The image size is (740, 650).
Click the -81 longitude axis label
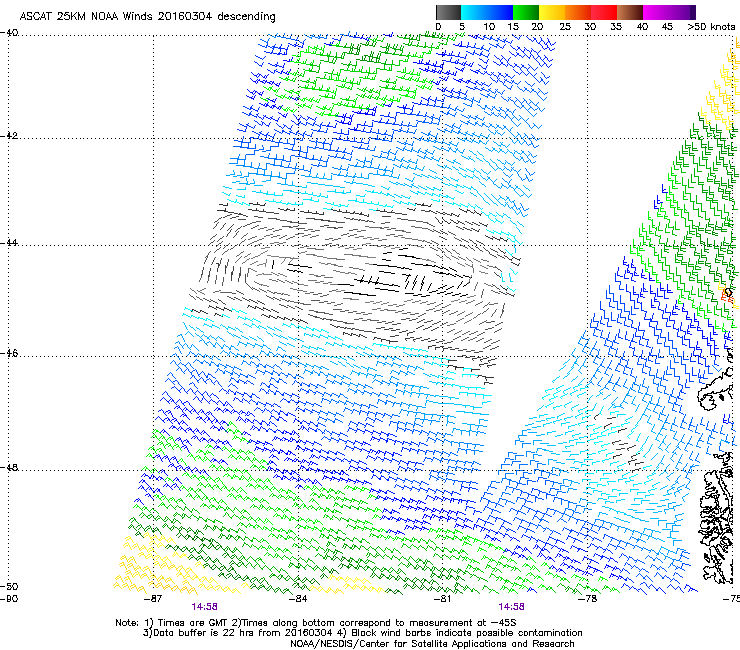point(442,599)
